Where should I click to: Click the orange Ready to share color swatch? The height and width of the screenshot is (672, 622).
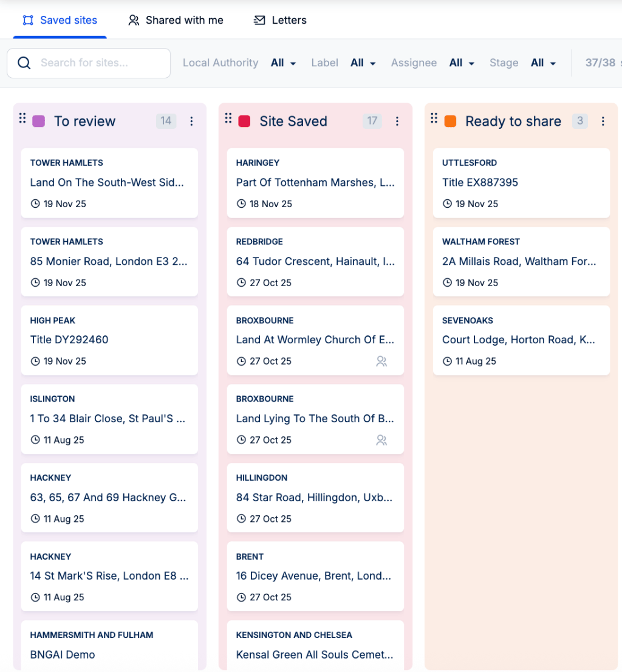450,122
